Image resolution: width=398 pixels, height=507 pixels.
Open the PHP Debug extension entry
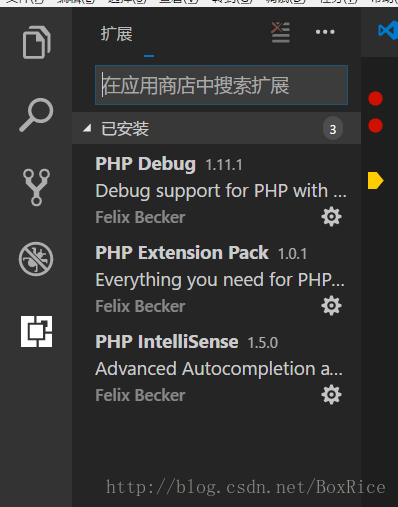217,191
